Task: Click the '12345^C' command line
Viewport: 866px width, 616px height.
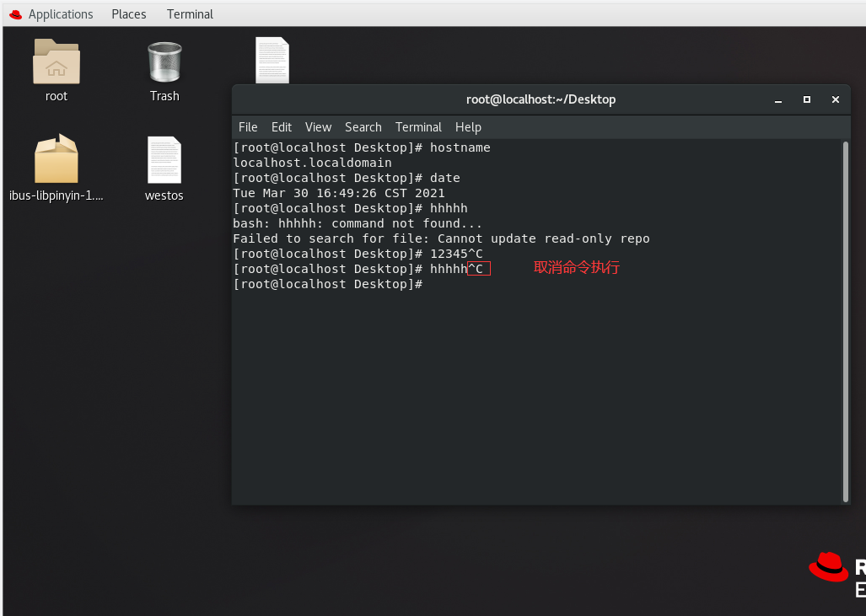Action: [358, 254]
